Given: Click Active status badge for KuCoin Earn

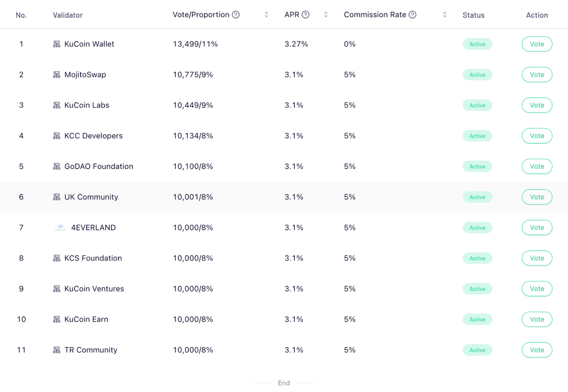Looking at the screenshot, I should click(477, 320).
